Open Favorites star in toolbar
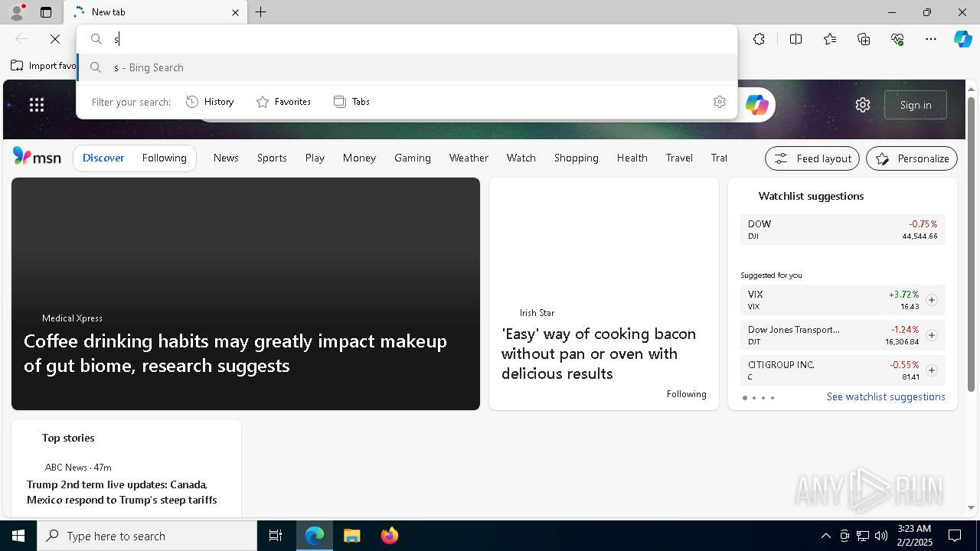The width and height of the screenshot is (980, 551). tap(830, 39)
